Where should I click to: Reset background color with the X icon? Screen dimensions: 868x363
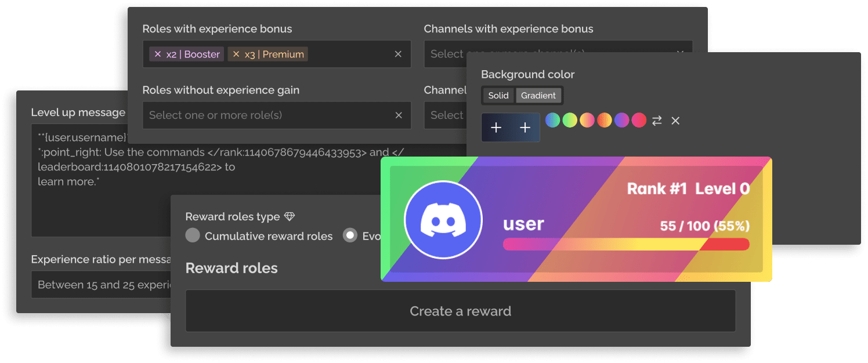click(x=675, y=121)
